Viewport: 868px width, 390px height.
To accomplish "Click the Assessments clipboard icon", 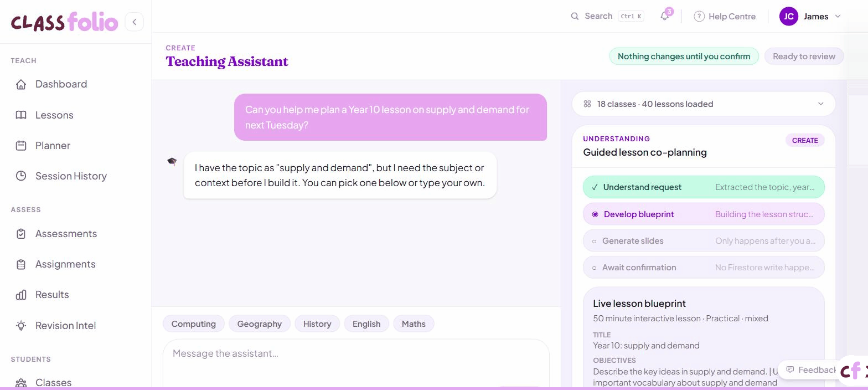I will (21, 234).
